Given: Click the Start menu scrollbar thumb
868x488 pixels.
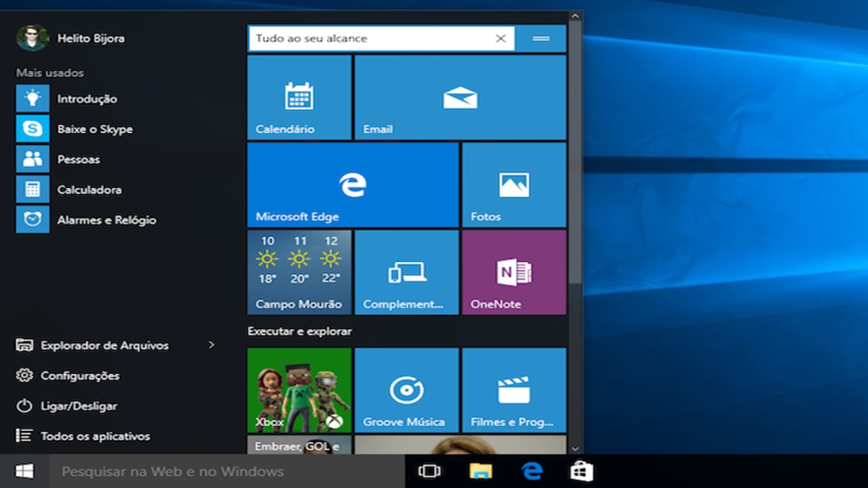Looking at the screenshot, I should tap(575, 152).
